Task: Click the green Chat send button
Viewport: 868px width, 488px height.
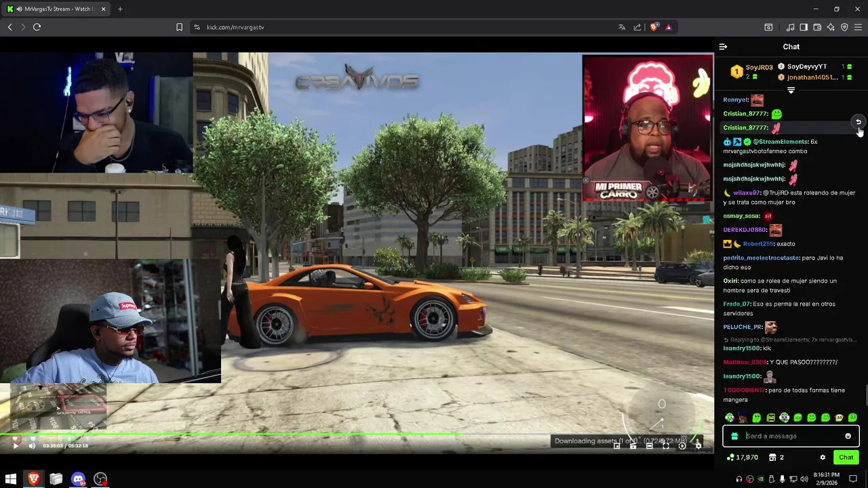Action: pos(846,457)
